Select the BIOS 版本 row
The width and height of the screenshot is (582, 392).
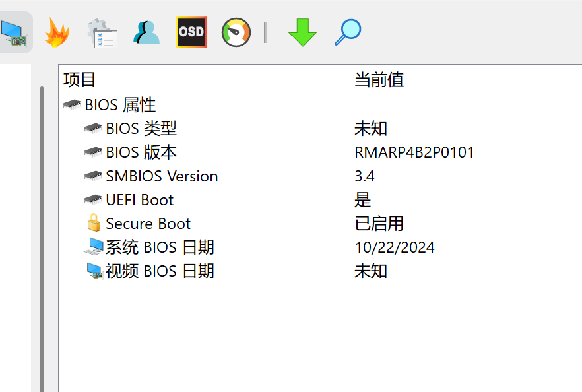(321, 152)
